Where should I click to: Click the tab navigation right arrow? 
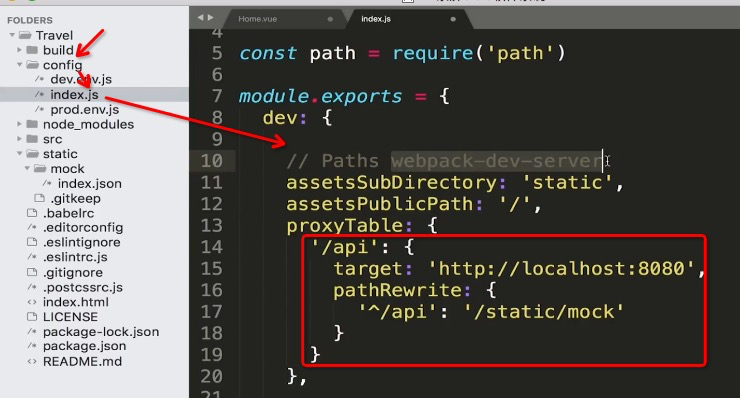(x=210, y=17)
